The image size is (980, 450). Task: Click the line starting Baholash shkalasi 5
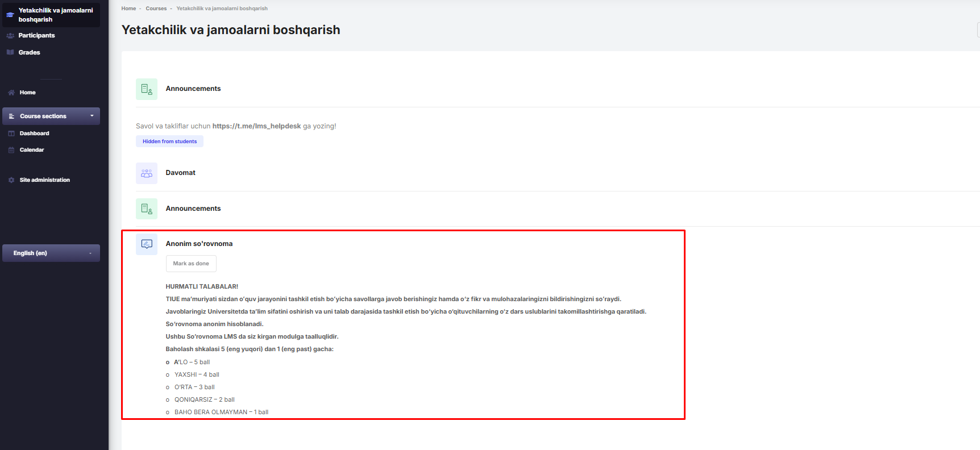(x=250, y=349)
